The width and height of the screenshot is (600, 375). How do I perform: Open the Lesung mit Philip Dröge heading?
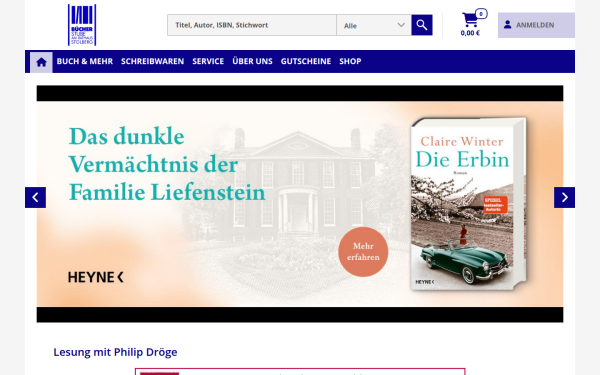[115, 352]
